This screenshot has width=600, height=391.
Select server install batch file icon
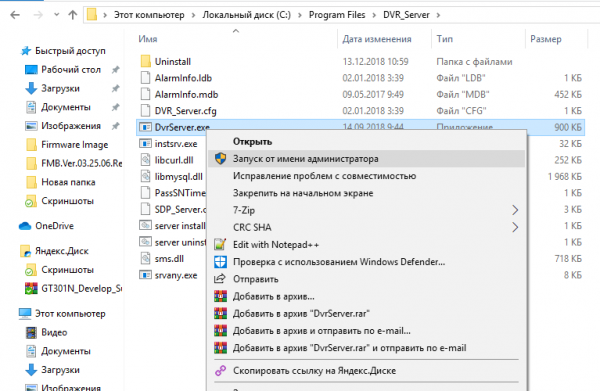[x=145, y=226]
